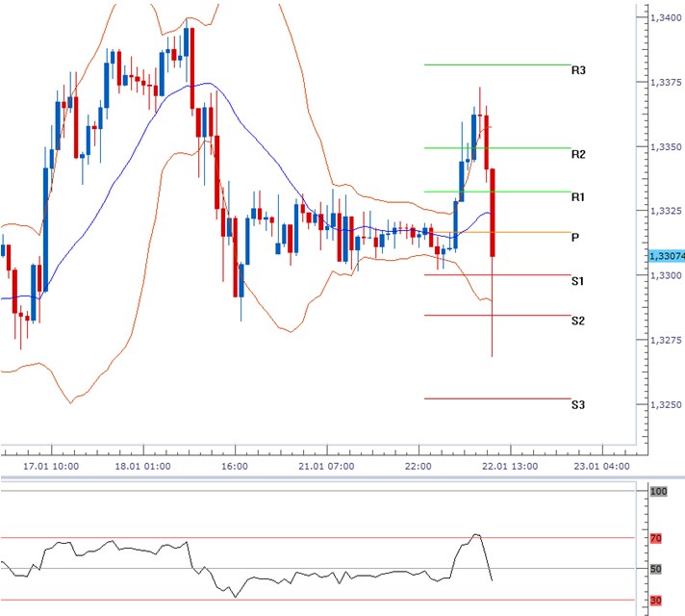The height and width of the screenshot is (616, 685).
Task: Click the 1,3325 price axis label
Action: [x=666, y=211]
